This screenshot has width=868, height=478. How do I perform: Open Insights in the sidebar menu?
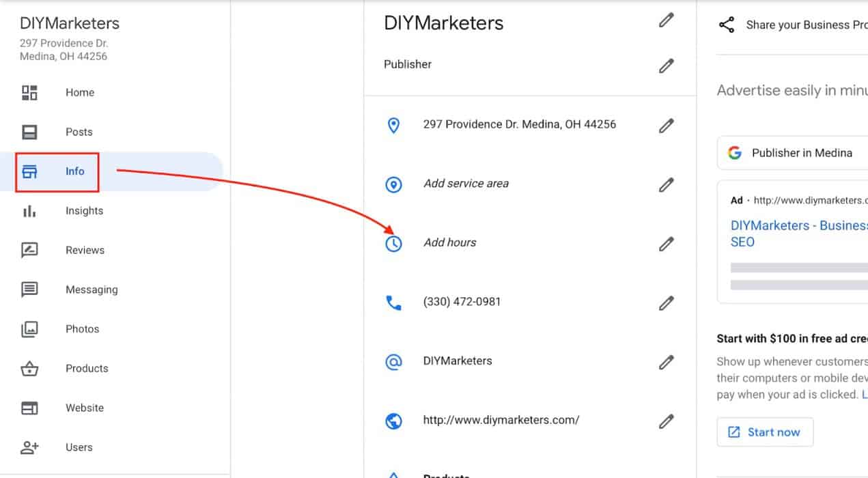point(85,211)
